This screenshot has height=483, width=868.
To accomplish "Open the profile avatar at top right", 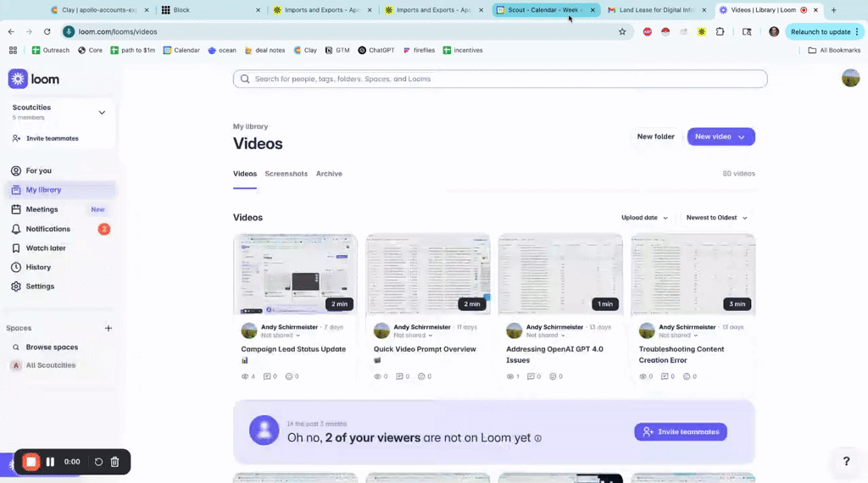I will click(x=850, y=79).
